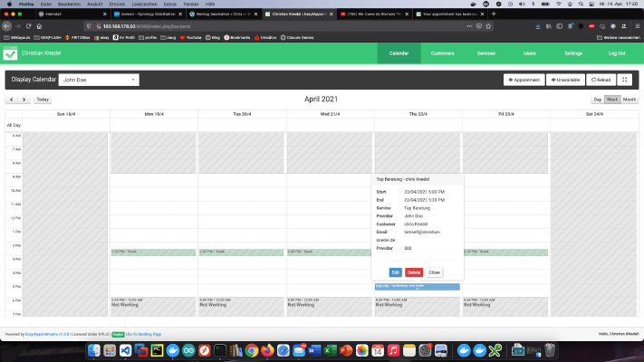644x362 pixels.
Task: Bookmark page with the star icon
Action: click(488, 26)
